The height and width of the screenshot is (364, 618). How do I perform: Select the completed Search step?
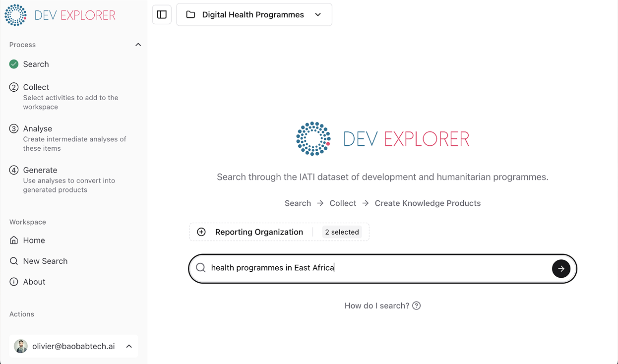click(x=36, y=64)
